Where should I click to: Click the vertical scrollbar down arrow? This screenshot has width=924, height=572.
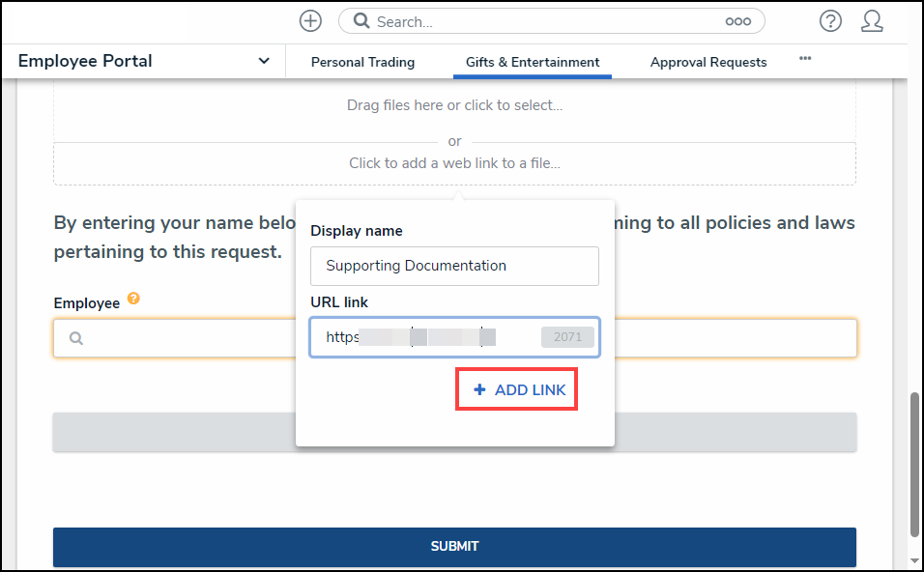point(914,560)
